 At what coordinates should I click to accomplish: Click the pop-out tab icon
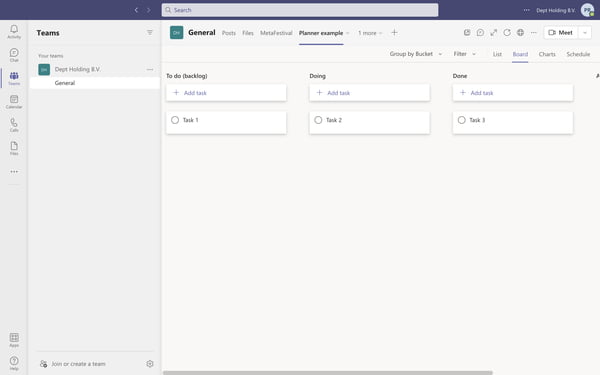(x=467, y=33)
